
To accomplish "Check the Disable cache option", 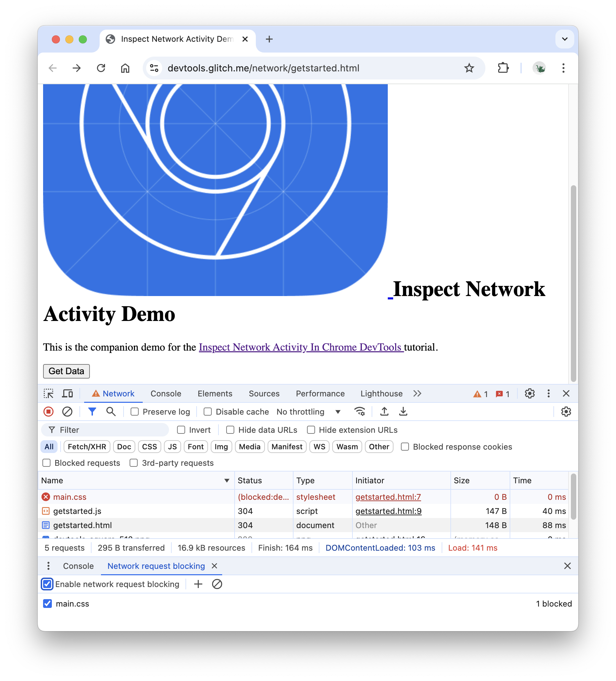I will pyautogui.click(x=208, y=412).
